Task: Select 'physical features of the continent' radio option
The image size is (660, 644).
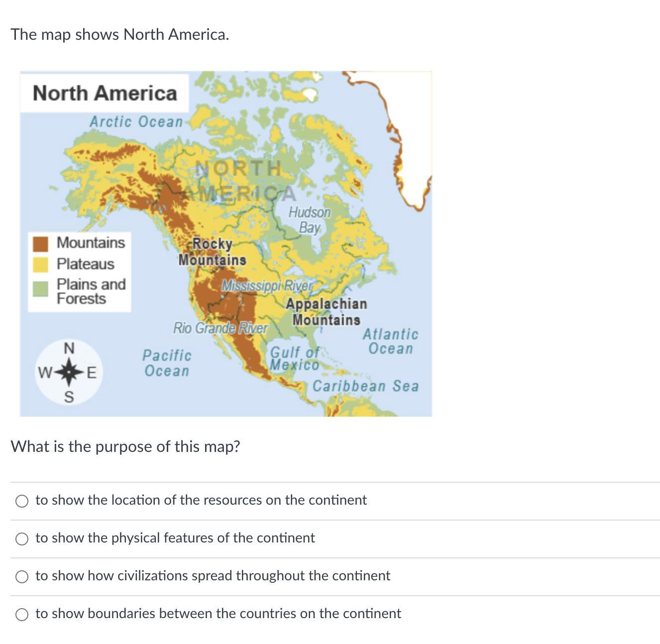Action: (x=22, y=539)
